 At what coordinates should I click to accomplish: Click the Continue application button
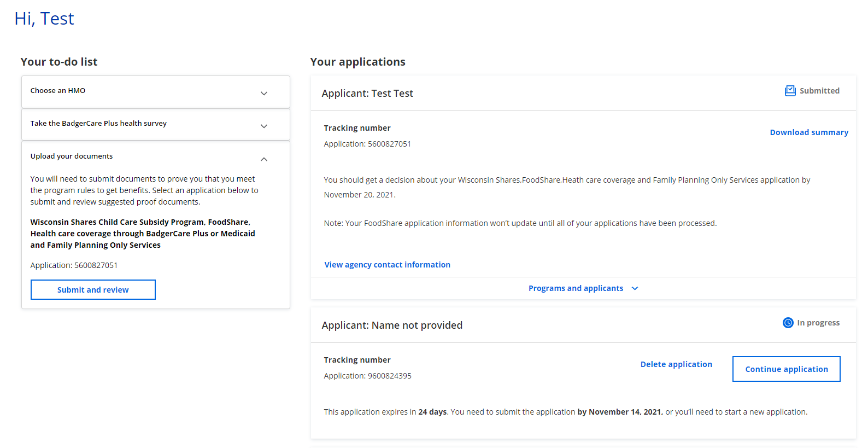pos(786,369)
